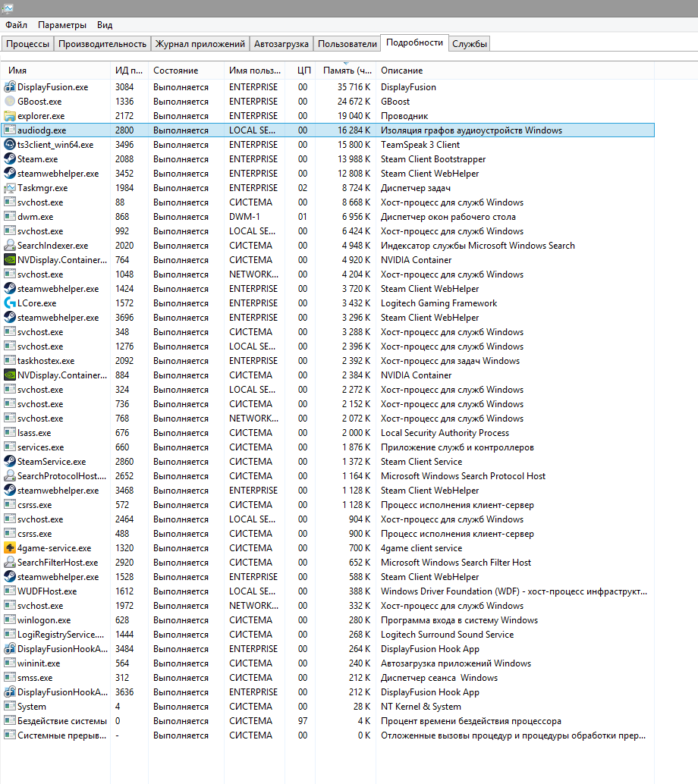
Task: Select the smss.exe process row
Action: [x=328, y=678]
